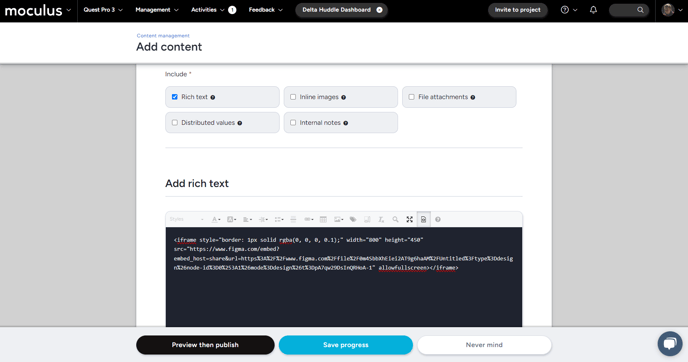The height and width of the screenshot is (362, 688).
Task: Open the user avatar account menu
Action: [x=672, y=10]
